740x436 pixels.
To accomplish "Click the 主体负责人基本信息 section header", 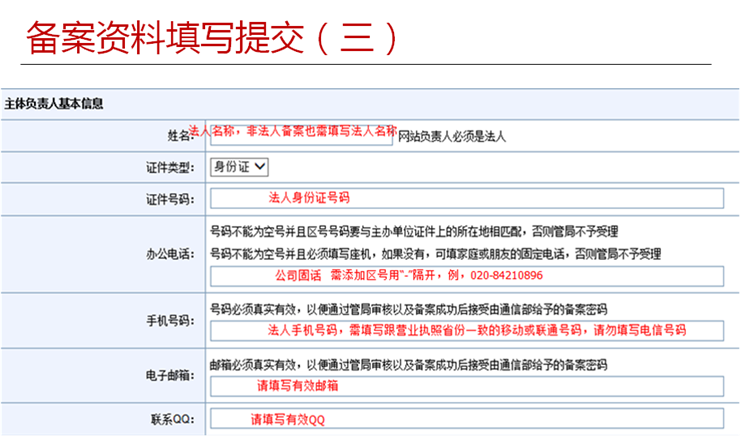I will (x=55, y=103).
